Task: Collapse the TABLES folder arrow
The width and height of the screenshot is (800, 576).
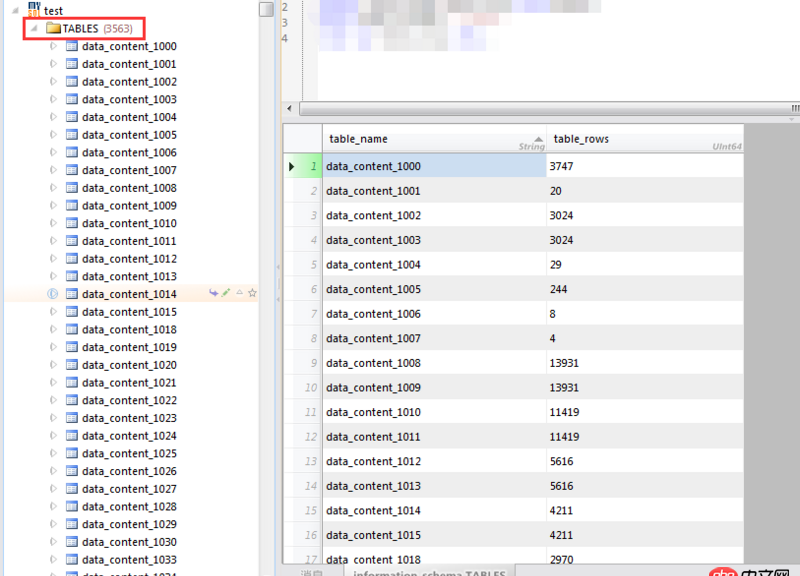Action: tap(34, 28)
